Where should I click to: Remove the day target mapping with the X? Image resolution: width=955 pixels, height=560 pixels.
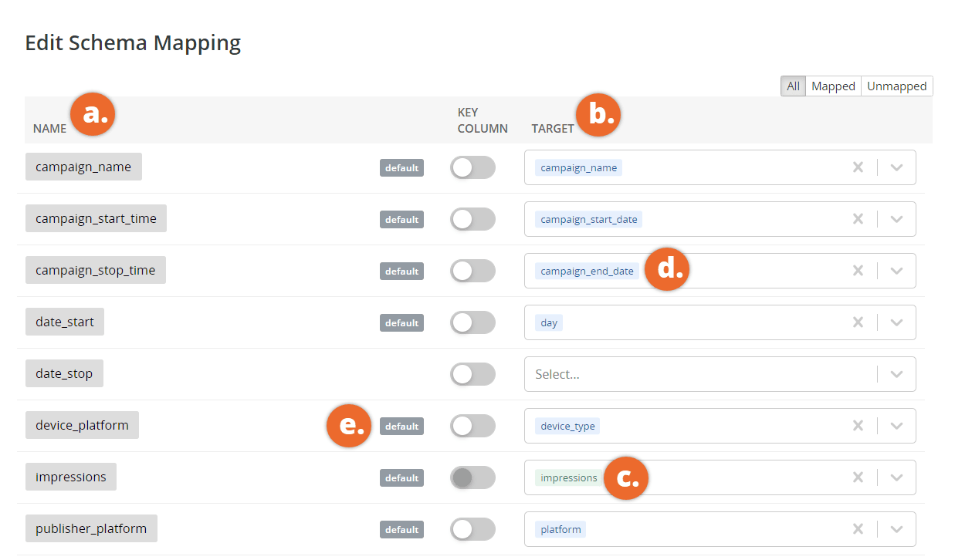[858, 322]
